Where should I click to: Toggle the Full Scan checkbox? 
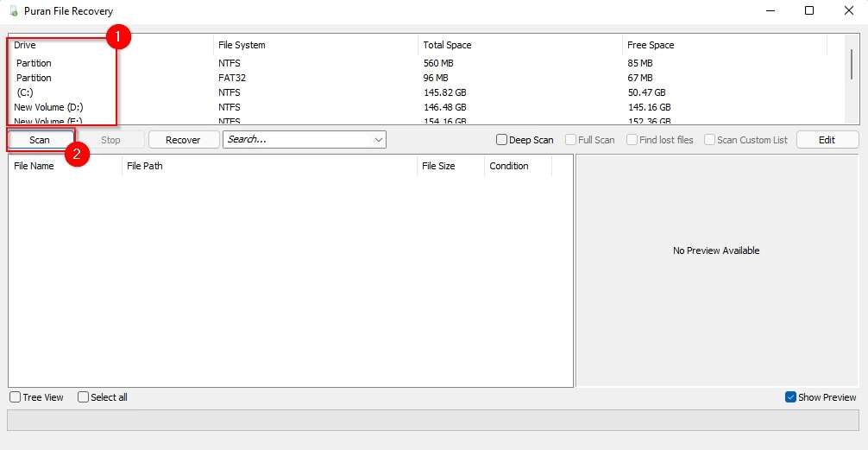point(590,140)
